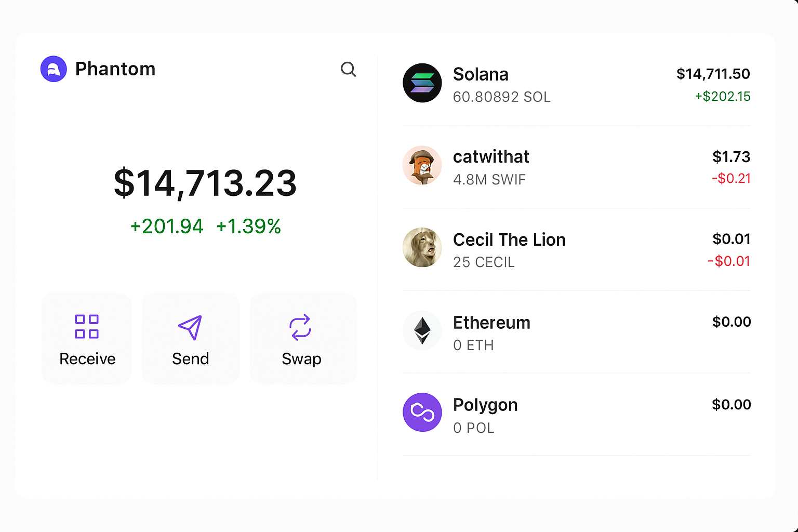Open the search icon
The image size is (798, 532).
(348, 69)
